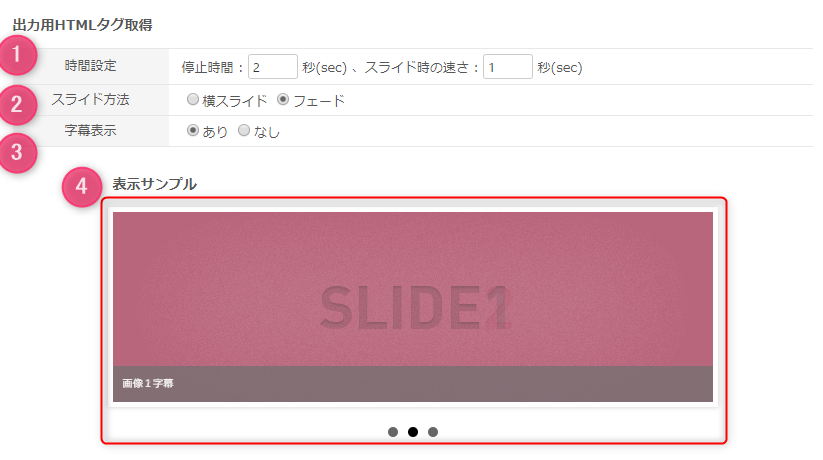823x460 pixels.
Task: Go to first slide pagination dot
Action: point(393,432)
